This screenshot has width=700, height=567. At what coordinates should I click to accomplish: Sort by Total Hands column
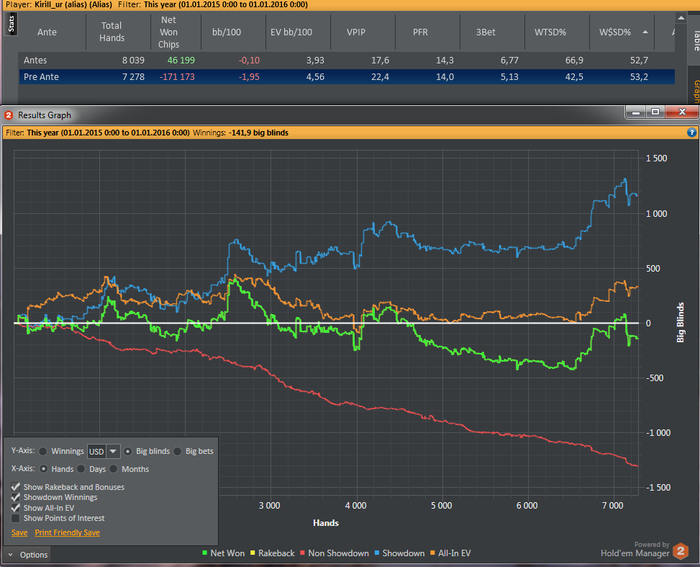pos(112,32)
